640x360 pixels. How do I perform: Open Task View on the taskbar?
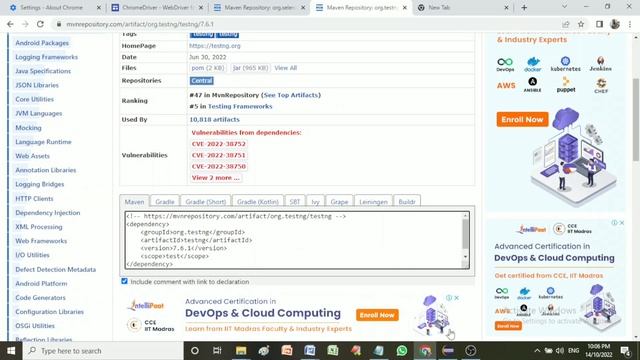(217, 351)
